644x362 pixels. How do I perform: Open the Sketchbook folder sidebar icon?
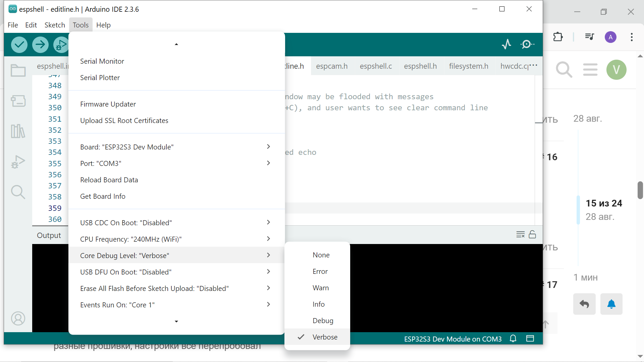tap(18, 70)
